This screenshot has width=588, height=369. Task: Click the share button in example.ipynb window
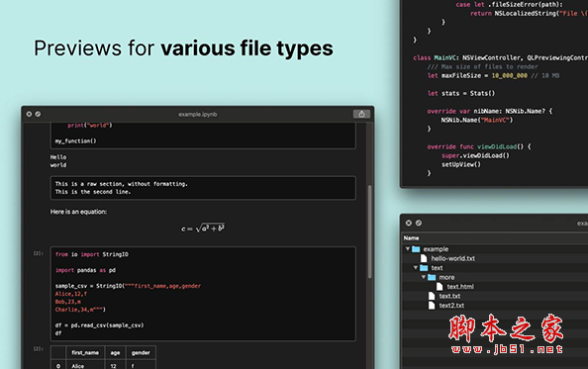click(361, 114)
